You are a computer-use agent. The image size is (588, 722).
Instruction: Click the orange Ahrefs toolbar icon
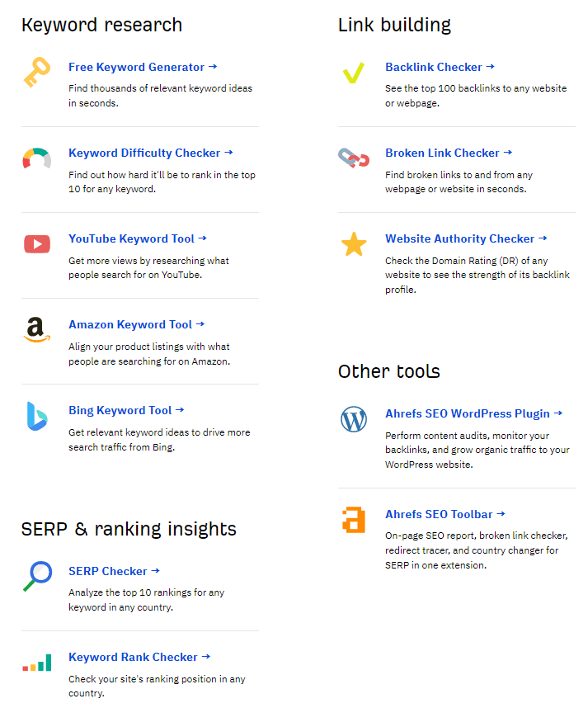353,520
